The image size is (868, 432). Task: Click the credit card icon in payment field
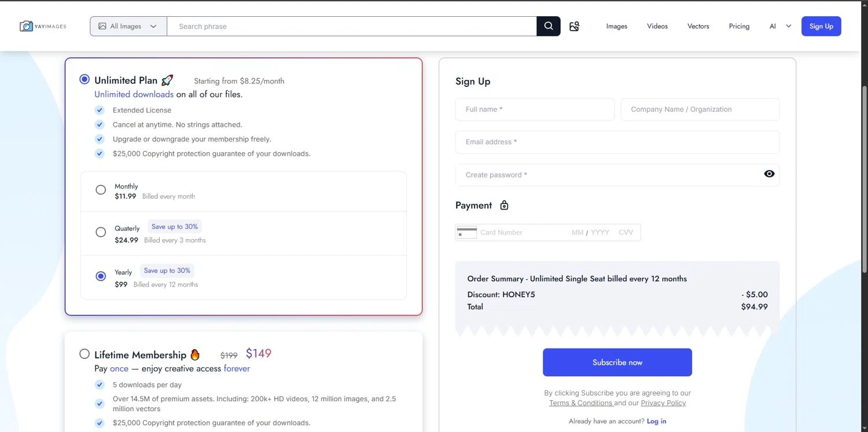pos(466,232)
